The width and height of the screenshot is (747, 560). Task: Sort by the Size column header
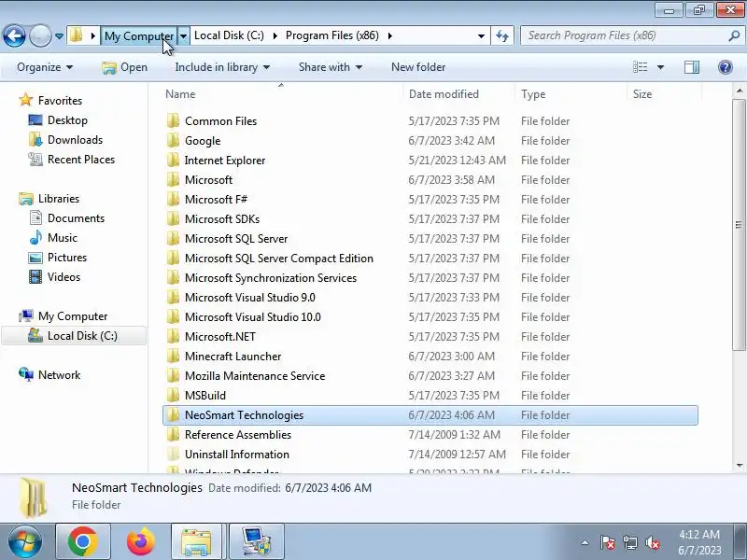click(x=664, y=94)
